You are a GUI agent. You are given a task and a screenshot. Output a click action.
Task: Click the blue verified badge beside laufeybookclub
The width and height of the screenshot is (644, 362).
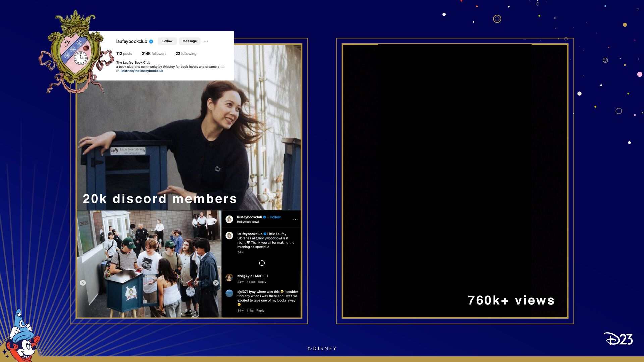point(151,41)
